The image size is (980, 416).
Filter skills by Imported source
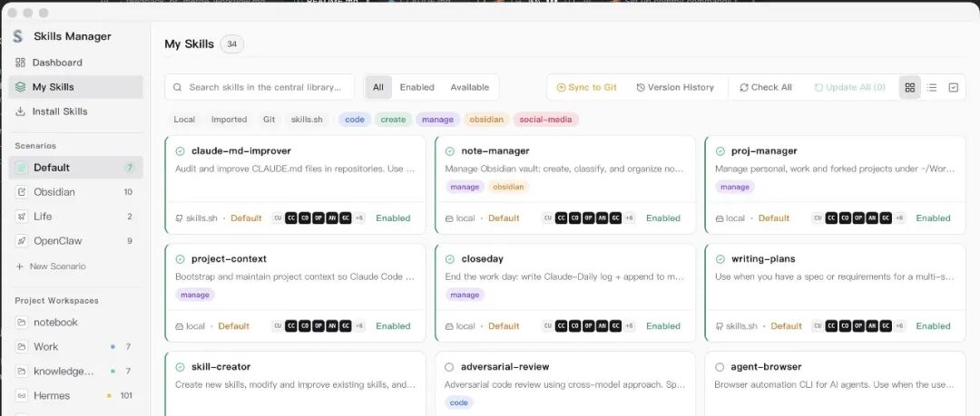pos(229,120)
